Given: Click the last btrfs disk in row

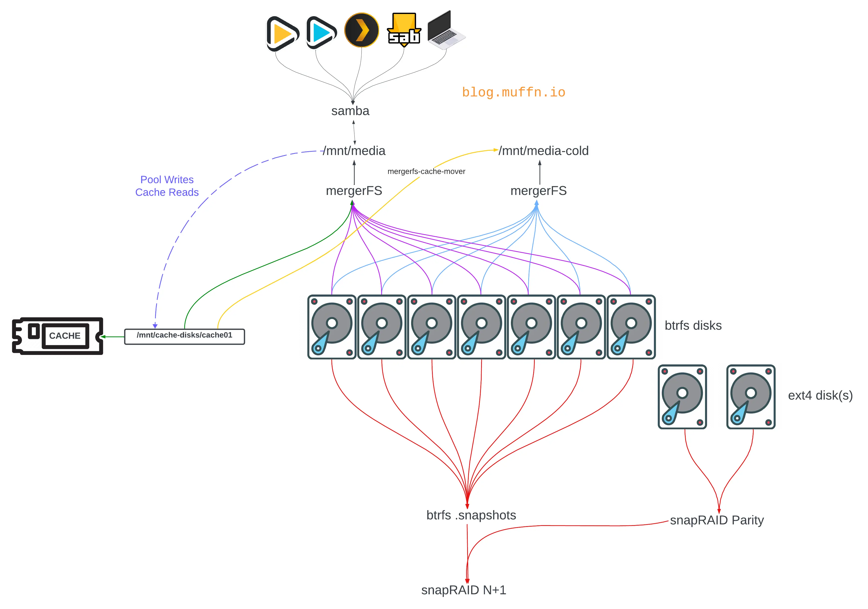Looking at the screenshot, I should pos(631,327).
